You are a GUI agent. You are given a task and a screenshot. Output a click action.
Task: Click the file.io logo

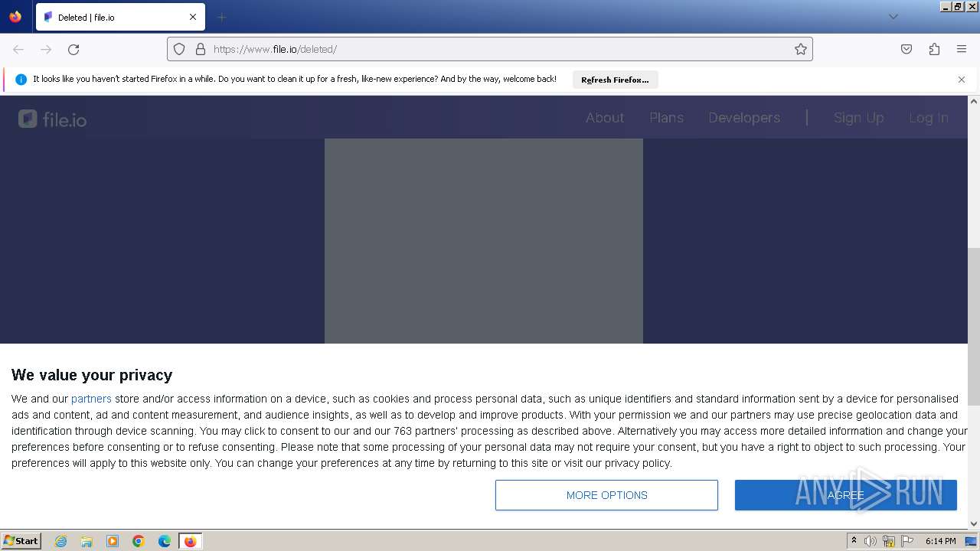click(52, 119)
